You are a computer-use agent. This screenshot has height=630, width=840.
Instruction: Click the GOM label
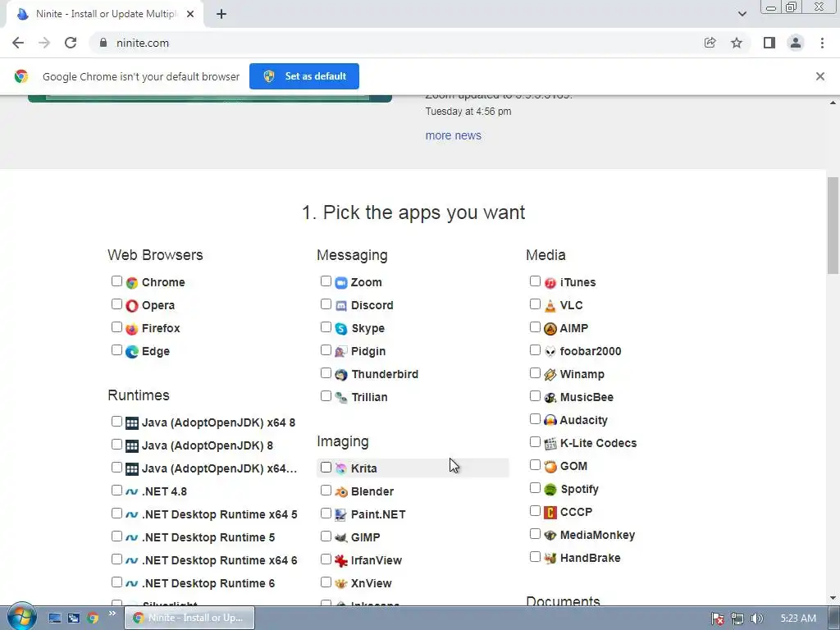pos(573,466)
